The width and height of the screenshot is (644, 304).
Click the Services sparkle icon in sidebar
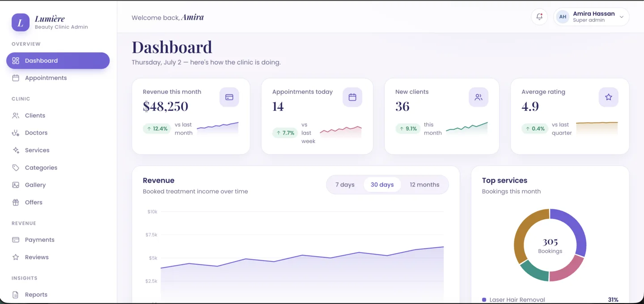[16, 150]
